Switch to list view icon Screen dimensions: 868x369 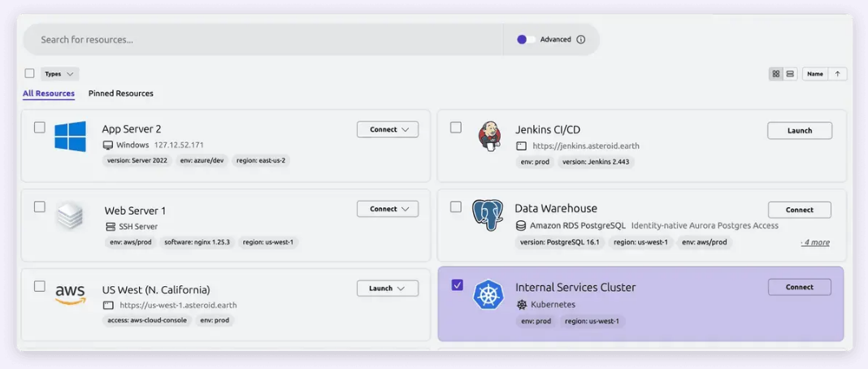(790, 74)
